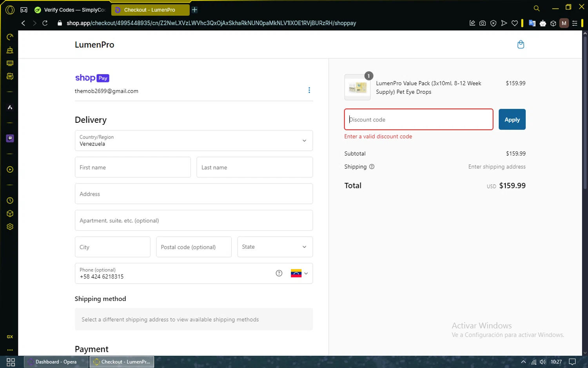This screenshot has width=588, height=368.
Task: Open the Wi-Fi network tray icon
Action: pyautogui.click(x=534, y=362)
